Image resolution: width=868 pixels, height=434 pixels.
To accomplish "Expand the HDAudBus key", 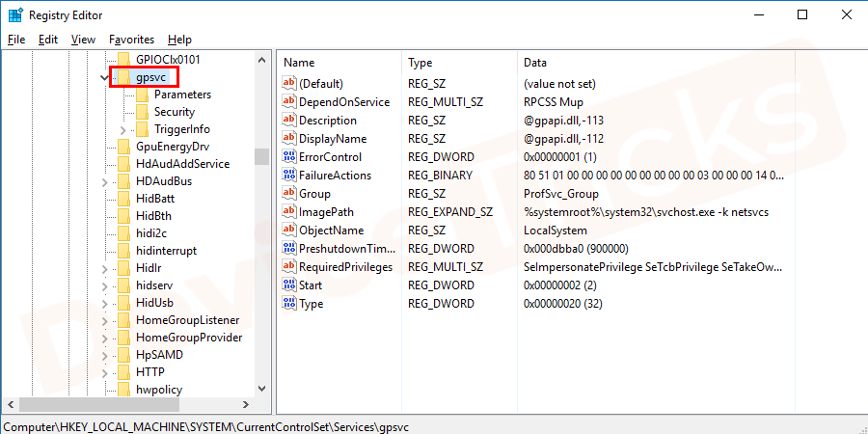I will click(105, 181).
